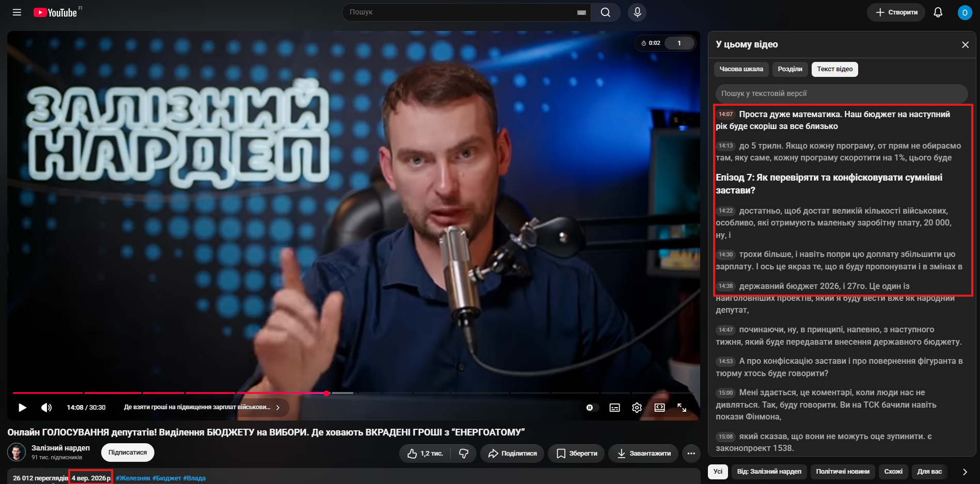This screenshot has width=980, height=484.
Task: Jump to transcript timestamp 14:53
Action: tap(725, 361)
